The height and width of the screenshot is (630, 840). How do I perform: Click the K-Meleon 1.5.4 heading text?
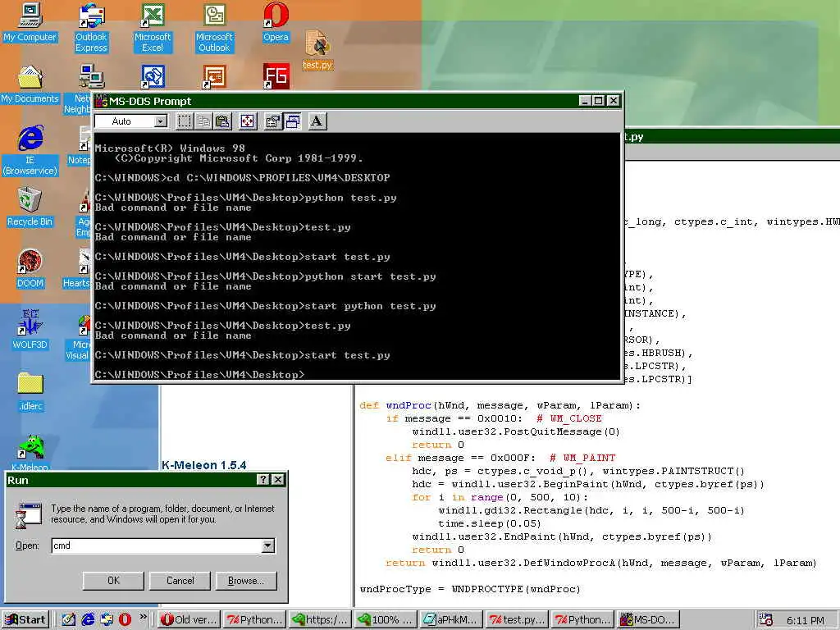point(203,465)
